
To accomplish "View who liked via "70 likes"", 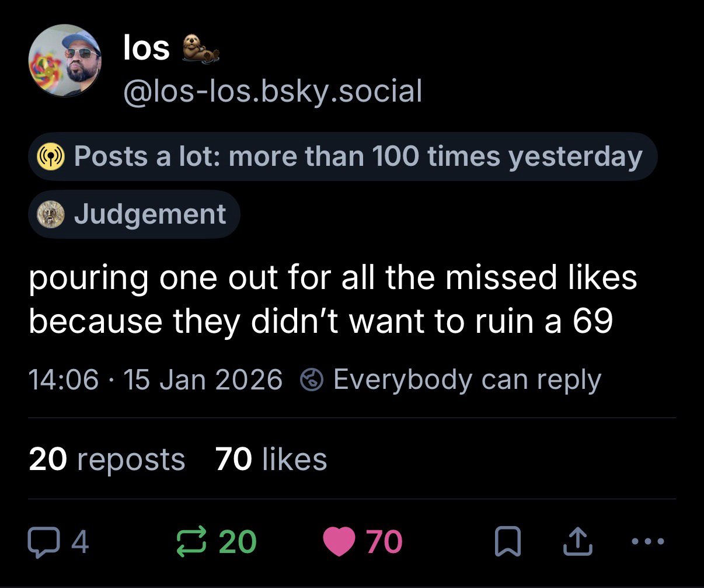I will (271, 459).
